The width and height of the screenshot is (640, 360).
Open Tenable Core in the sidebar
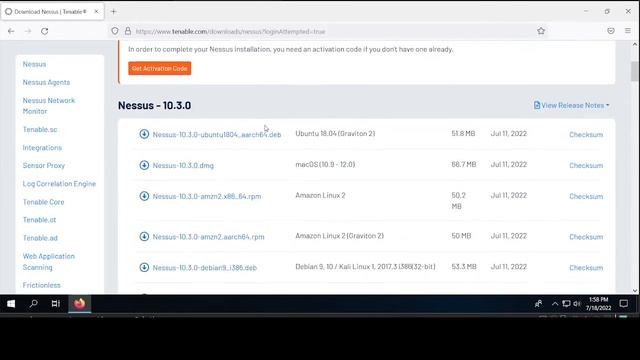[x=43, y=202]
